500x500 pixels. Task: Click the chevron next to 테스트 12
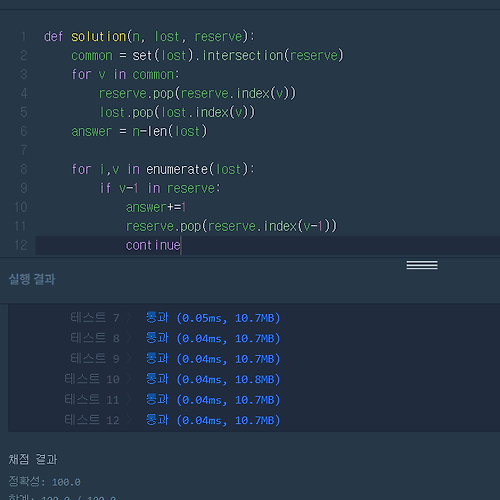129,420
